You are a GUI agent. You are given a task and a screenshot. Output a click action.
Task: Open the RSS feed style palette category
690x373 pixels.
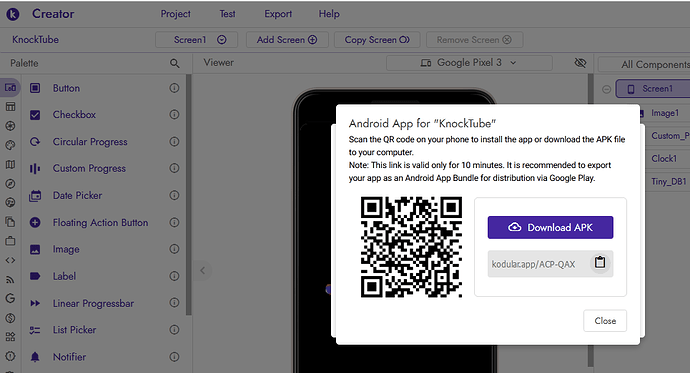pyautogui.click(x=10, y=279)
